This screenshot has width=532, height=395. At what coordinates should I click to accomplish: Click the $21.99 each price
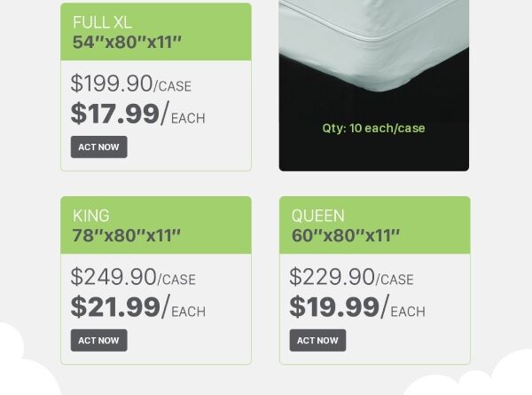[x=137, y=308]
